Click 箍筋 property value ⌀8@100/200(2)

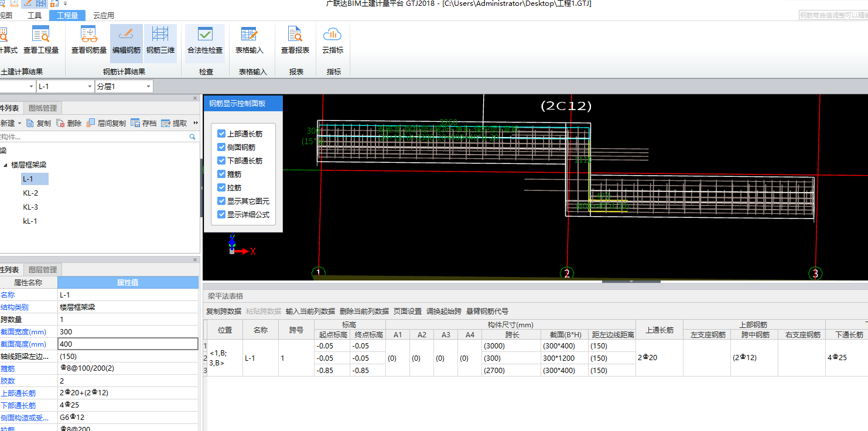click(x=128, y=369)
